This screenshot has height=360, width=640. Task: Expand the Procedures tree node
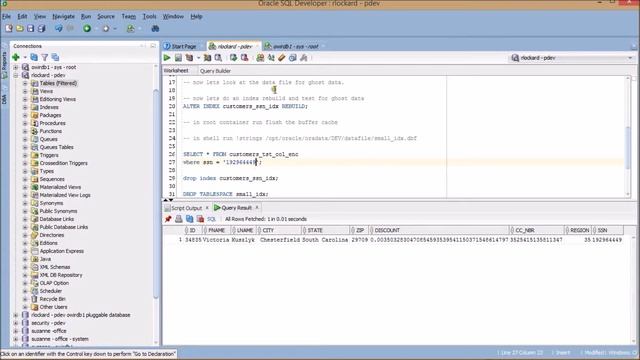pyautogui.click(x=25, y=123)
